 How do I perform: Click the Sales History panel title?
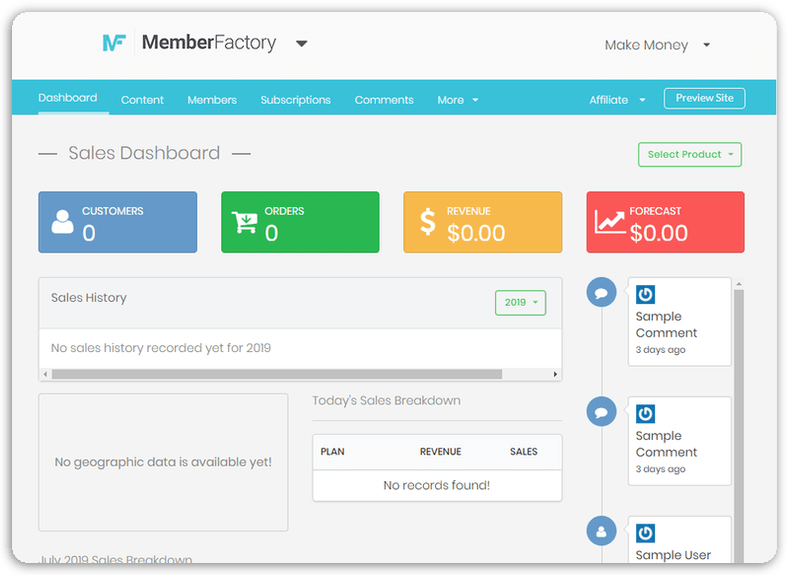click(89, 298)
